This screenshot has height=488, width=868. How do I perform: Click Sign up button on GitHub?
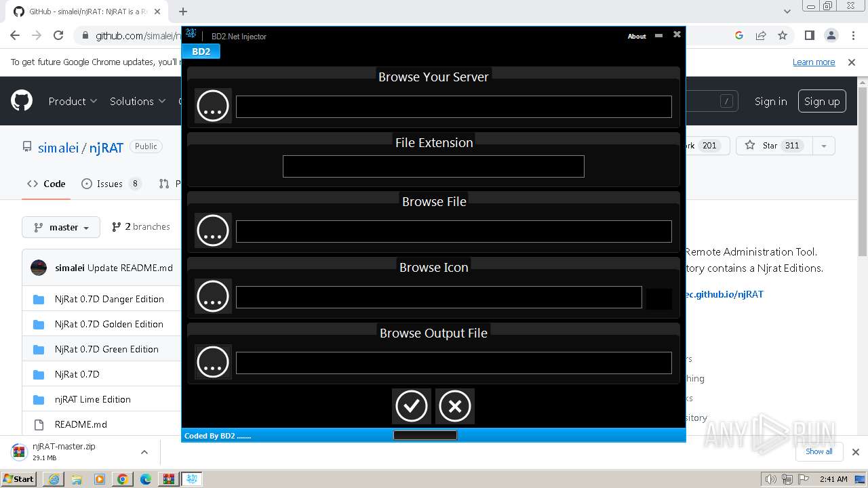pyautogui.click(x=822, y=101)
